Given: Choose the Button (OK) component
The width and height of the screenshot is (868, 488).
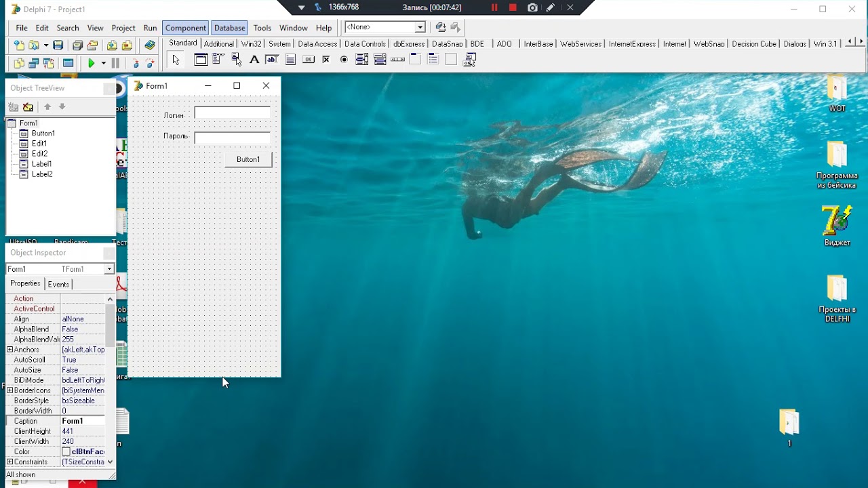Looking at the screenshot, I should pos(308,60).
